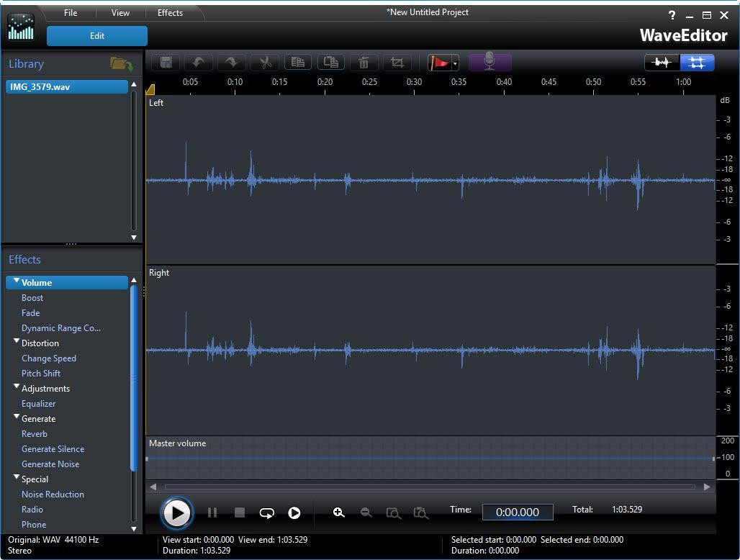This screenshot has width=740, height=560.
Task: Collapse the Volume effects category
Action: 17,281
